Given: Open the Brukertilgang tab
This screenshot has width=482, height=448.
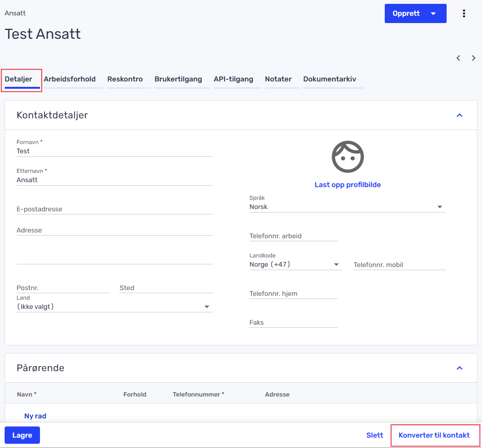Looking at the screenshot, I should [x=178, y=79].
